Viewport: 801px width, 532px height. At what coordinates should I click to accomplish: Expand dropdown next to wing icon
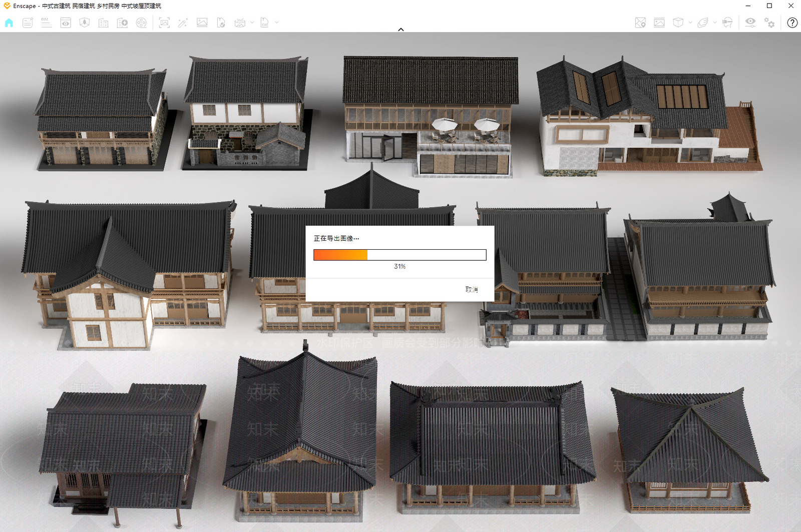pyautogui.click(x=715, y=23)
